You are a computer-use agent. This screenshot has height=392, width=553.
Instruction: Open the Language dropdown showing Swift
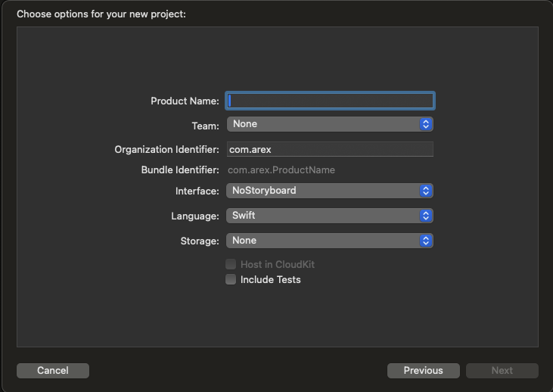(x=330, y=216)
